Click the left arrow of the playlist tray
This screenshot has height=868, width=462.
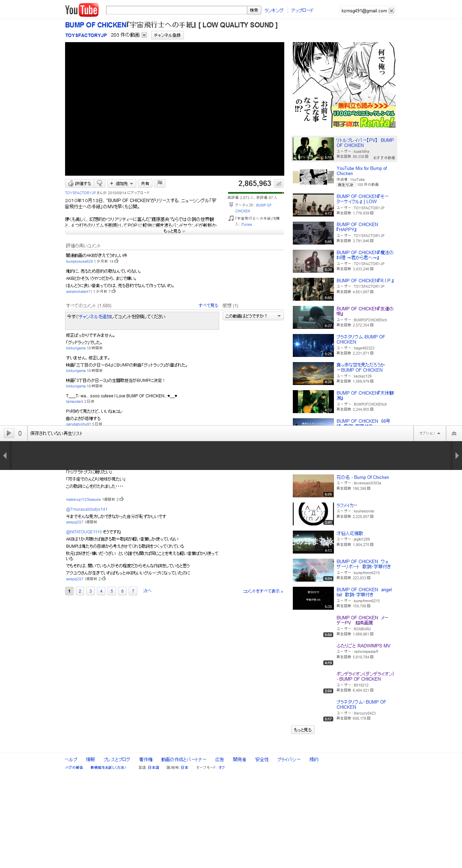click(x=5, y=456)
